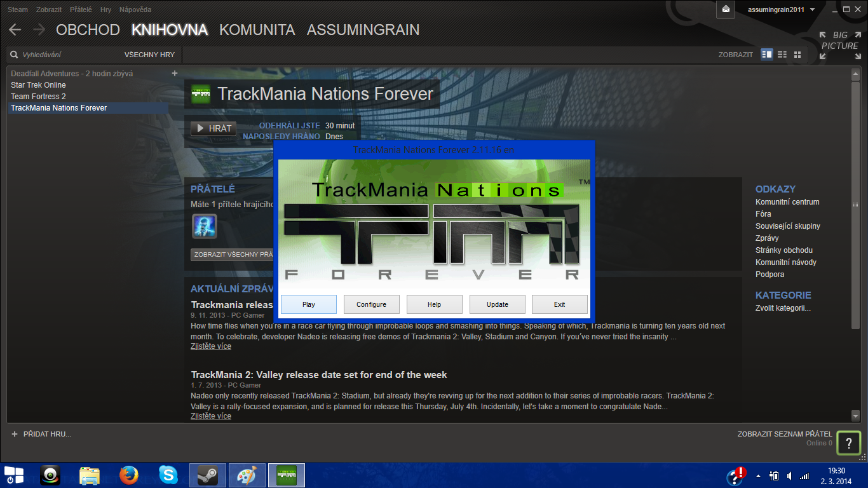Click ZOBRAZIT SEZNAM PŘÁTEL to view friends
The image size is (868, 488).
785,434
